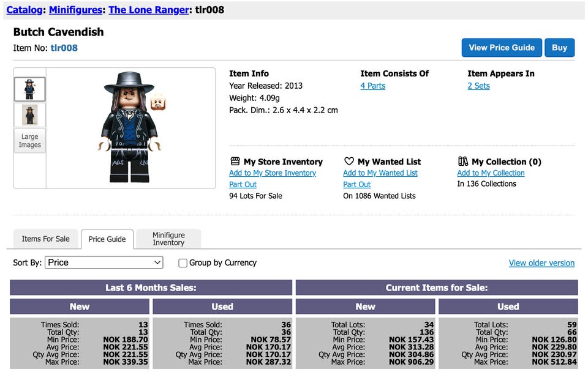The height and width of the screenshot is (372, 588).
Task: Open the 2 Sets link
Action: [x=478, y=86]
